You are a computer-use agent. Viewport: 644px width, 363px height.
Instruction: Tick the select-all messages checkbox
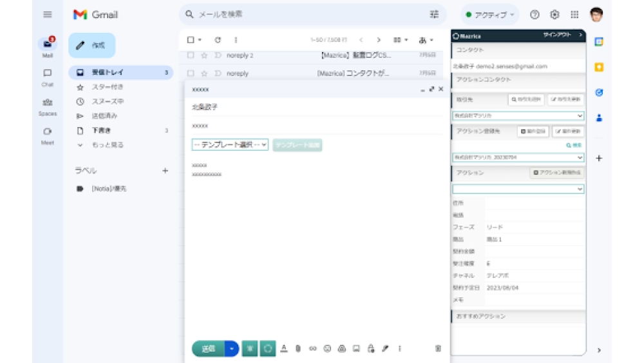[x=191, y=40]
